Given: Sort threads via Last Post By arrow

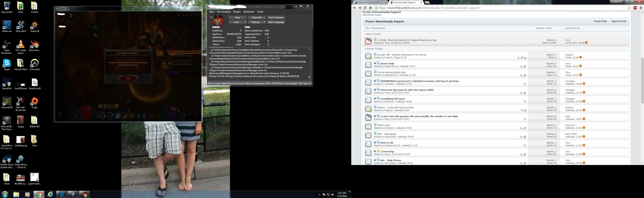Looking at the screenshot, I should click(x=578, y=28).
